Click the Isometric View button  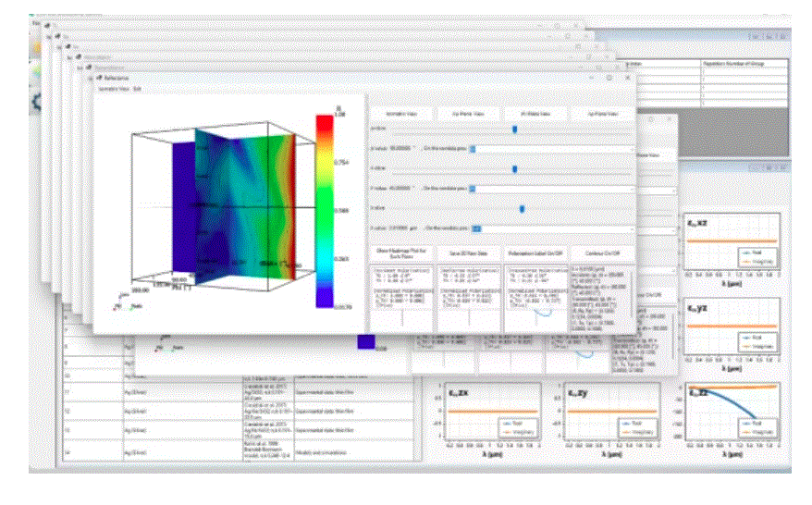tap(401, 114)
